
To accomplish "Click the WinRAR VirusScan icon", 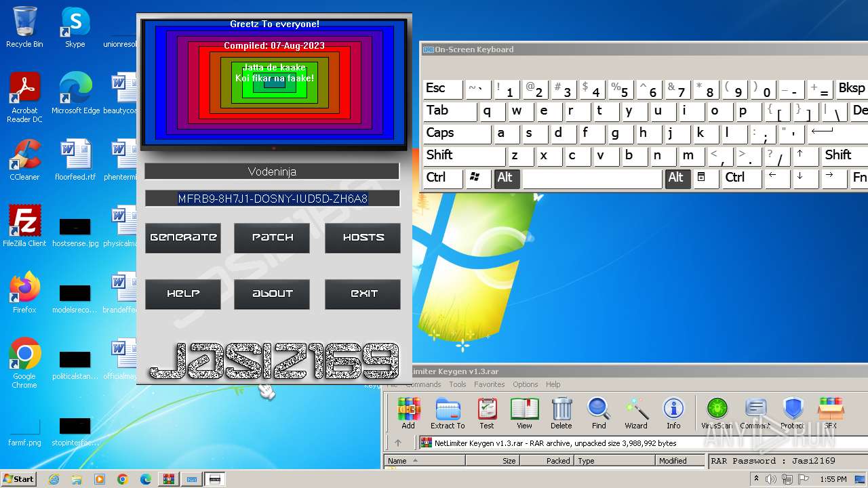I will tap(717, 413).
